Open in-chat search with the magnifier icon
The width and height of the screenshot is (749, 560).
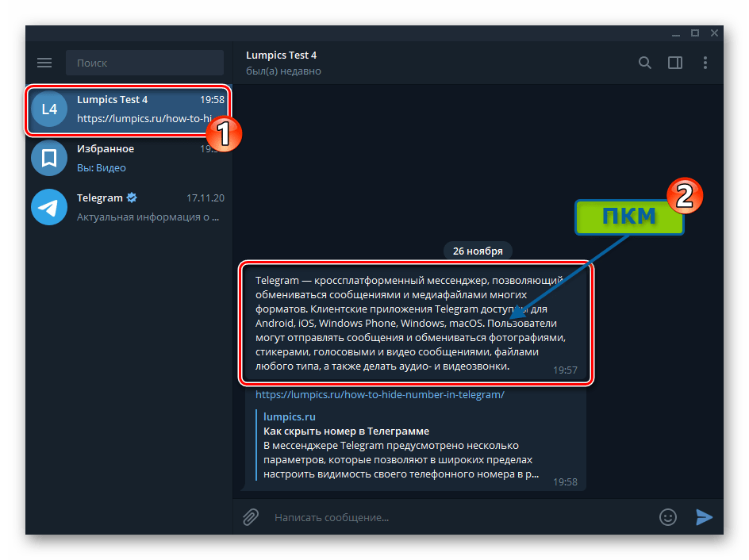pyautogui.click(x=645, y=63)
